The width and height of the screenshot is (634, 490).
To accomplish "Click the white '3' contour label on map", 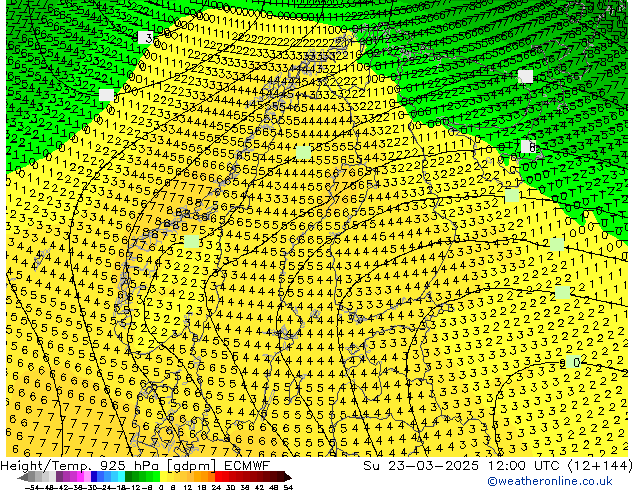I will (x=148, y=38).
